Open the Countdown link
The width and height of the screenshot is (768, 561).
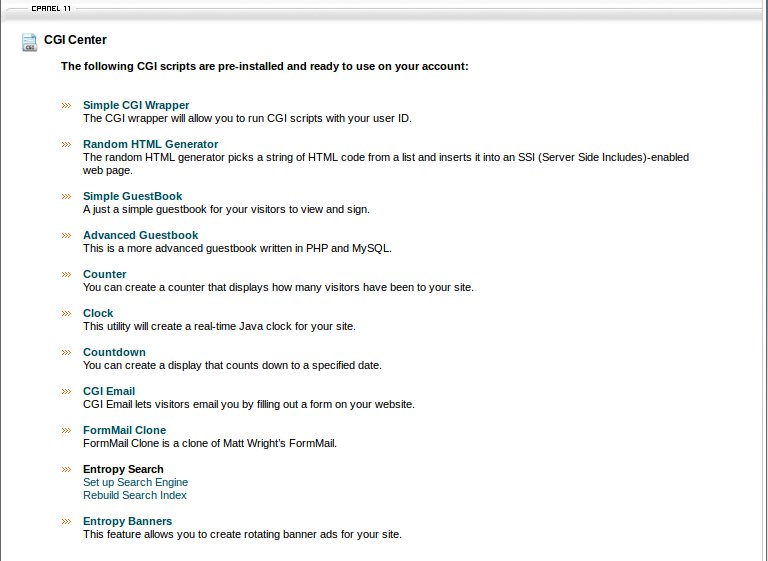tap(114, 352)
